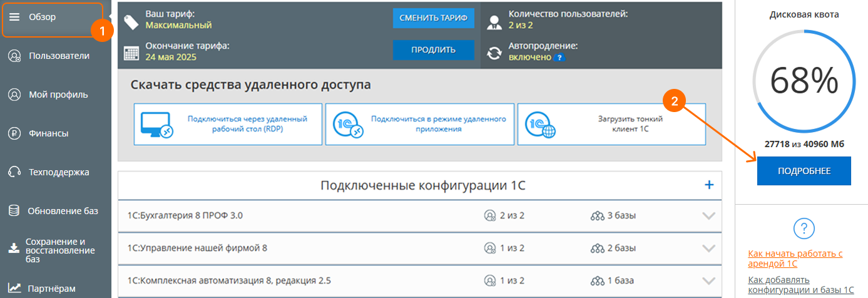Screen dimensions: 868x298
Task: Open the Обзор menu item
Action: [52, 18]
